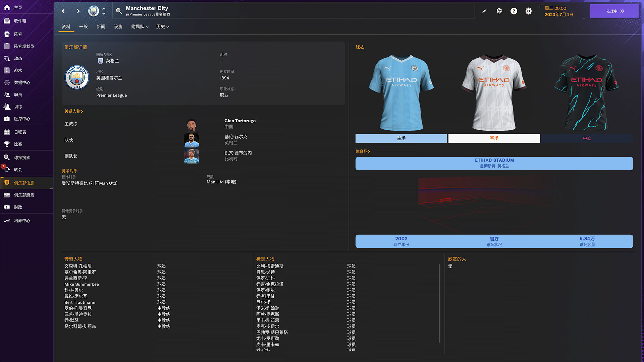Open the settings gear icon
This screenshot has height=362, width=644.
point(529,11)
